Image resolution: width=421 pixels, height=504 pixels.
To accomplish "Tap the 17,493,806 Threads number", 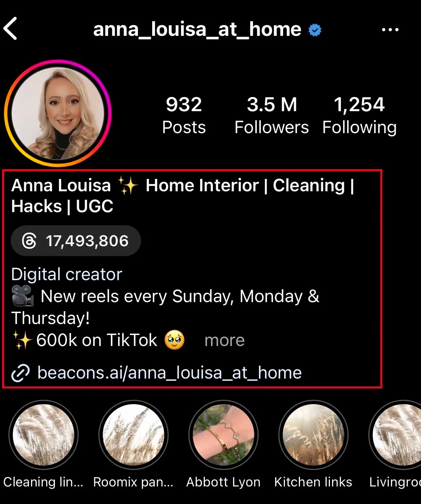I will coord(87,241).
